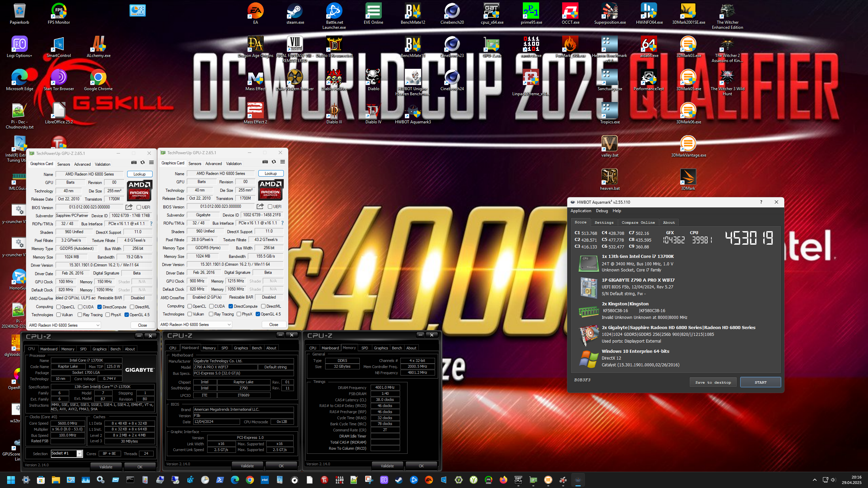Toggle DirectML checkbox in right GPU-Z window

(263, 306)
